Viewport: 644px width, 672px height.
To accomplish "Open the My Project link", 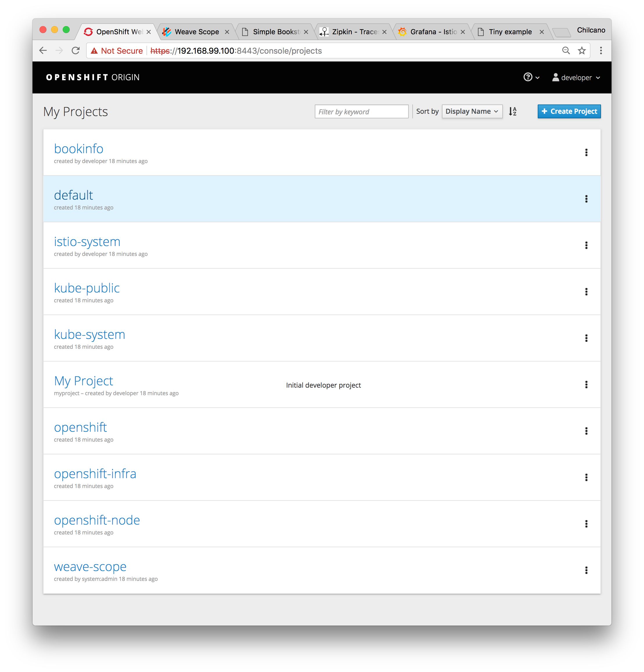I will (x=83, y=381).
